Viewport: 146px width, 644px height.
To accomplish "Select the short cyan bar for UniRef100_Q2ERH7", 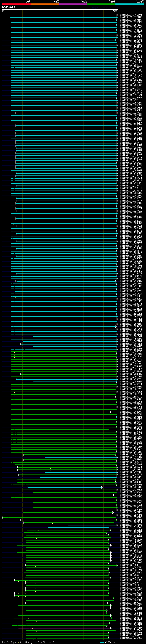I will [65, 487].
